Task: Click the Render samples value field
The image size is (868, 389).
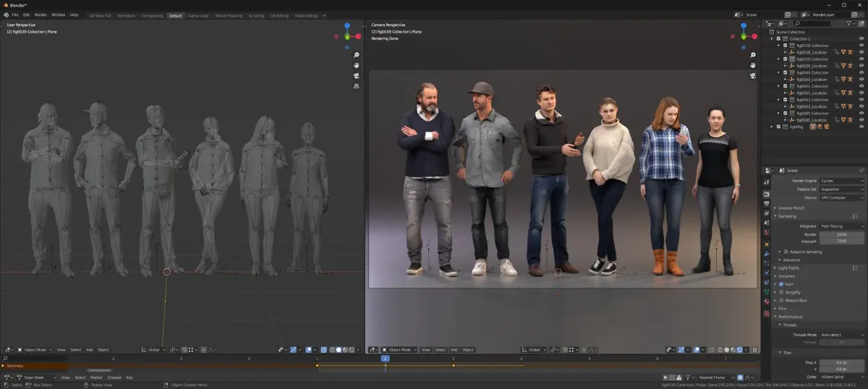Action: tap(841, 234)
